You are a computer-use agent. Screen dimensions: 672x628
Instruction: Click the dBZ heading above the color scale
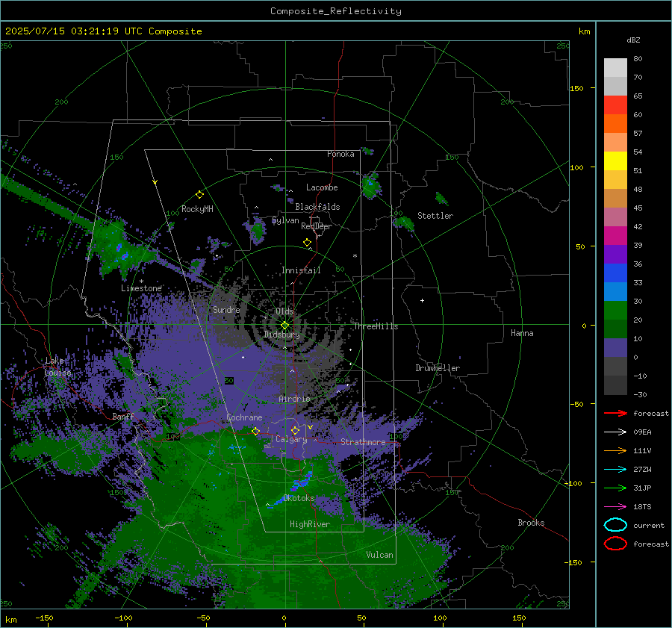coord(633,40)
